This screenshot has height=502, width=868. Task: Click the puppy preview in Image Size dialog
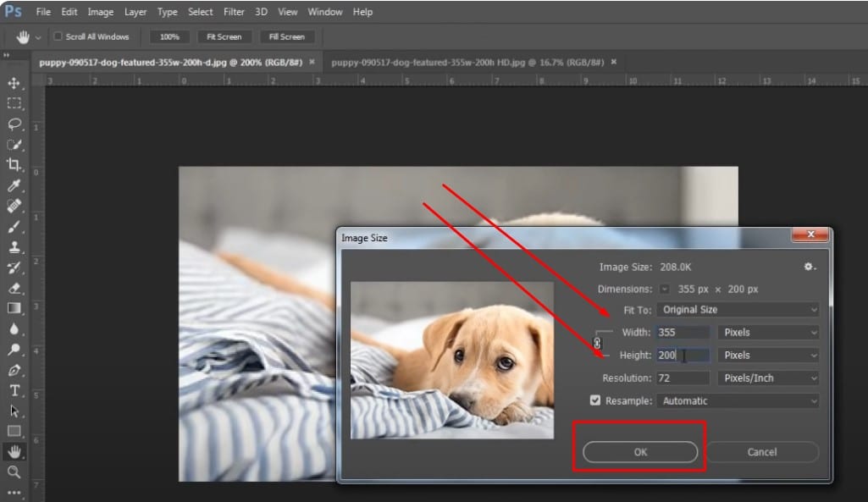tap(452, 361)
